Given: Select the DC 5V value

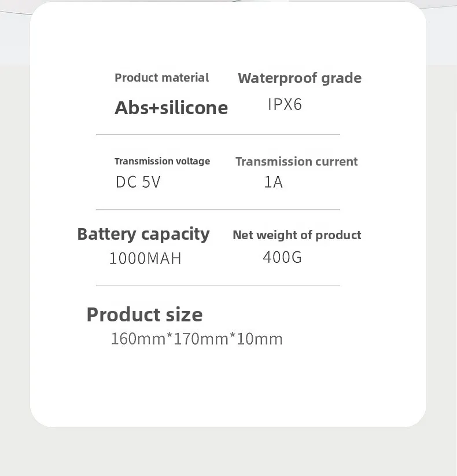Looking at the screenshot, I should coord(138,182).
